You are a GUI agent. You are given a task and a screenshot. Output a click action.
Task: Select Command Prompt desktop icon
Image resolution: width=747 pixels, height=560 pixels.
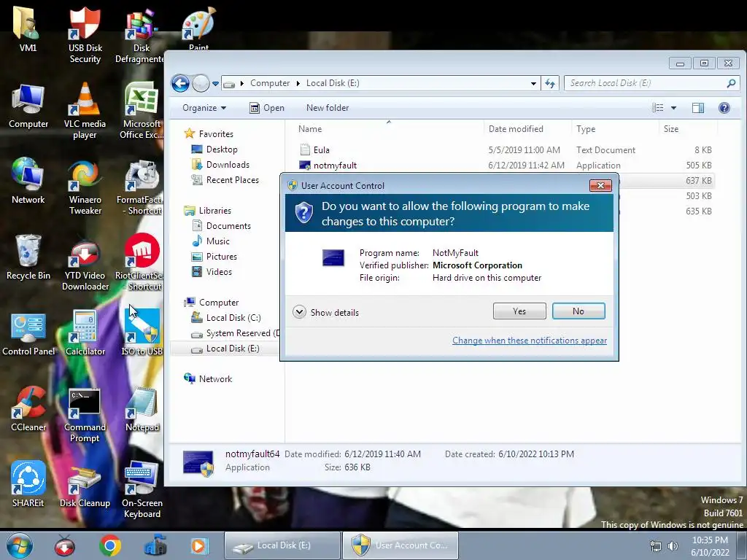coord(85,415)
